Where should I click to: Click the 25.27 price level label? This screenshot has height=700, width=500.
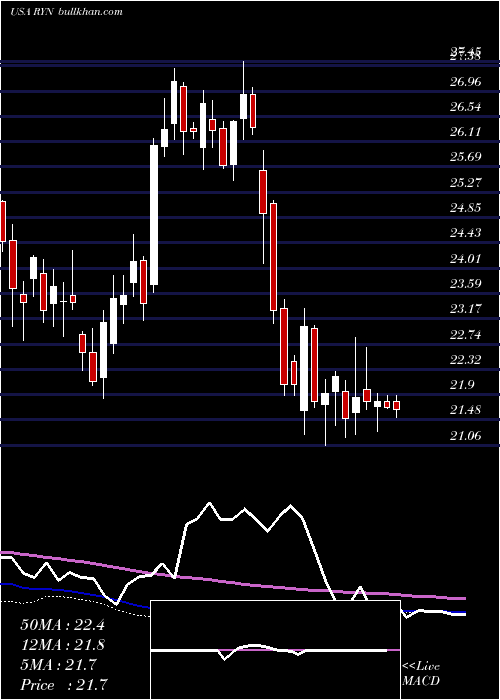coord(466,182)
